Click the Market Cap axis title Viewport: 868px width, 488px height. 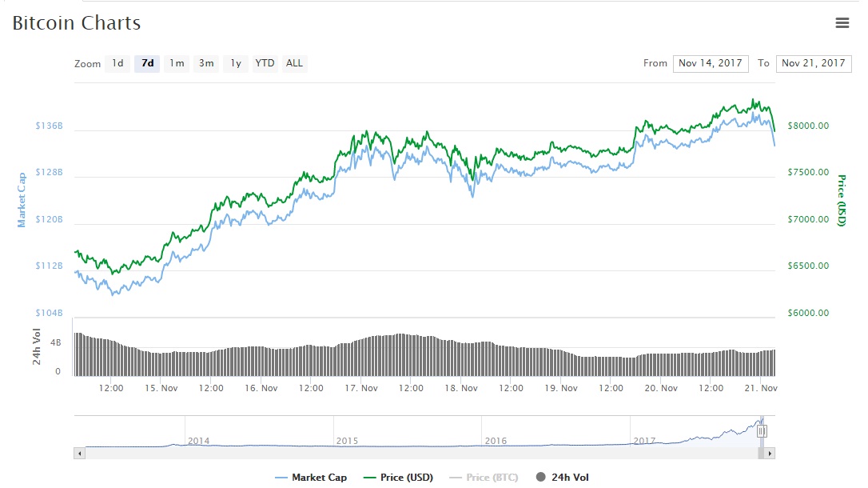coord(22,200)
